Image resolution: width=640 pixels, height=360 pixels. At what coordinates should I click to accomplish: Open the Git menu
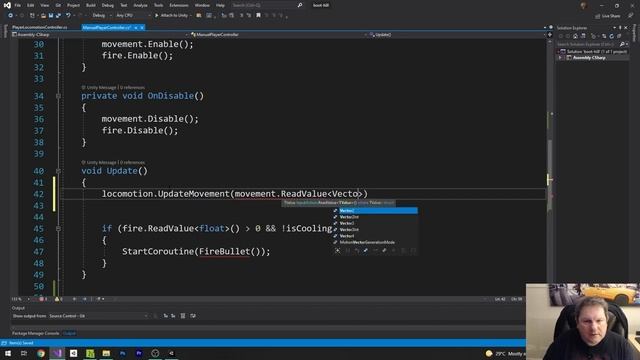pyautogui.click(x=58, y=5)
